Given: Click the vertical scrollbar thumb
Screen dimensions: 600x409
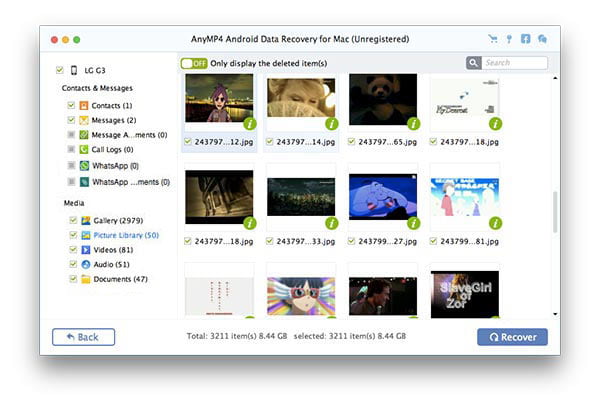Looking at the screenshot, I should [555, 212].
